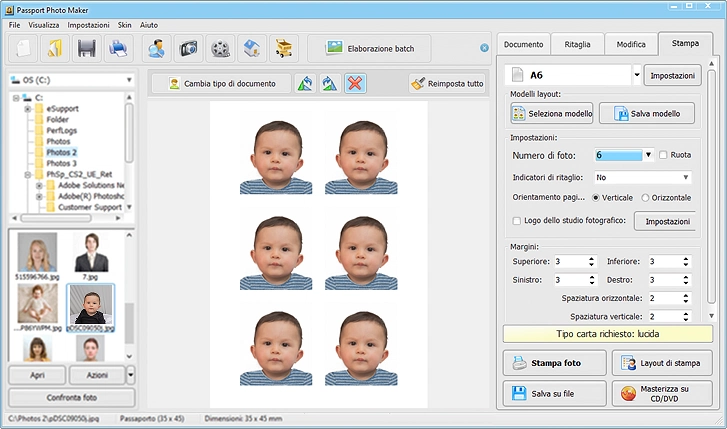Close the toolbar banner with blue X

tap(484, 48)
